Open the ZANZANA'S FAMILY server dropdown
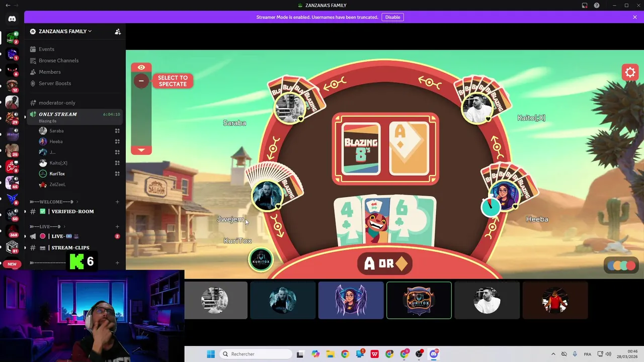Viewport: 644px width, 362px height. tap(65, 31)
